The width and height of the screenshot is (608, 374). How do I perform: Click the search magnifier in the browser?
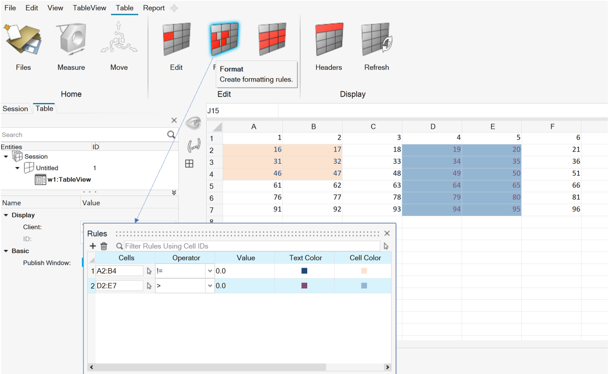(x=171, y=134)
